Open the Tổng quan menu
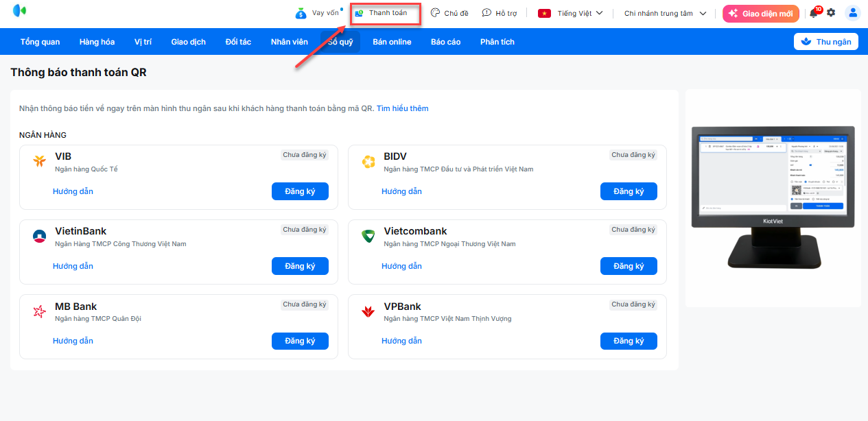The image size is (868, 421). pyautogui.click(x=40, y=42)
